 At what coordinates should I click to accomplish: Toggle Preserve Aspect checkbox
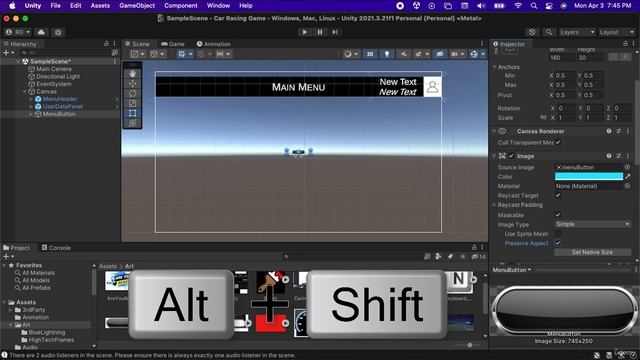tap(558, 243)
